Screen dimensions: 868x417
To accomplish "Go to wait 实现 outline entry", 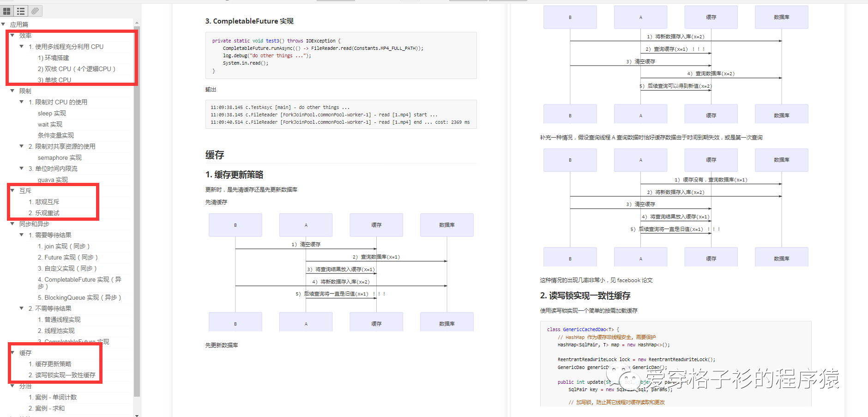I will pos(50,124).
